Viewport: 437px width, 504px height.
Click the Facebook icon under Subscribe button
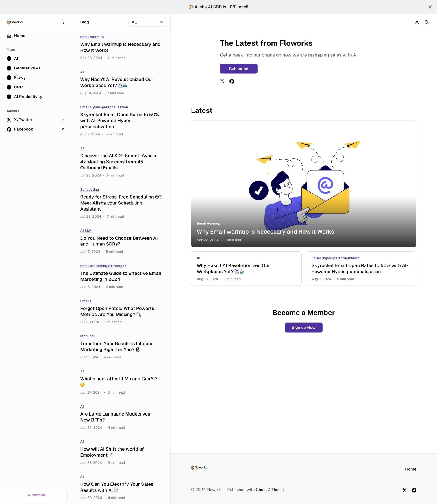pyautogui.click(x=232, y=81)
